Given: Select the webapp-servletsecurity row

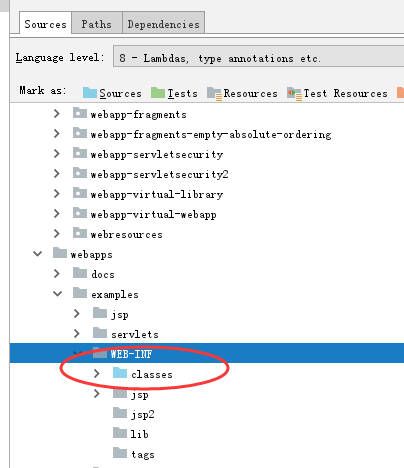Looking at the screenshot, I should point(207,154).
